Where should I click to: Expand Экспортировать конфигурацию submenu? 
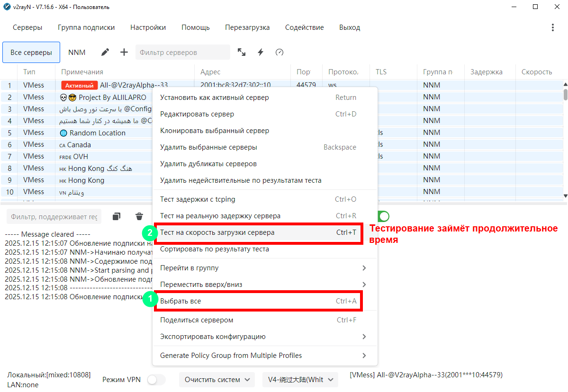[x=263, y=337]
